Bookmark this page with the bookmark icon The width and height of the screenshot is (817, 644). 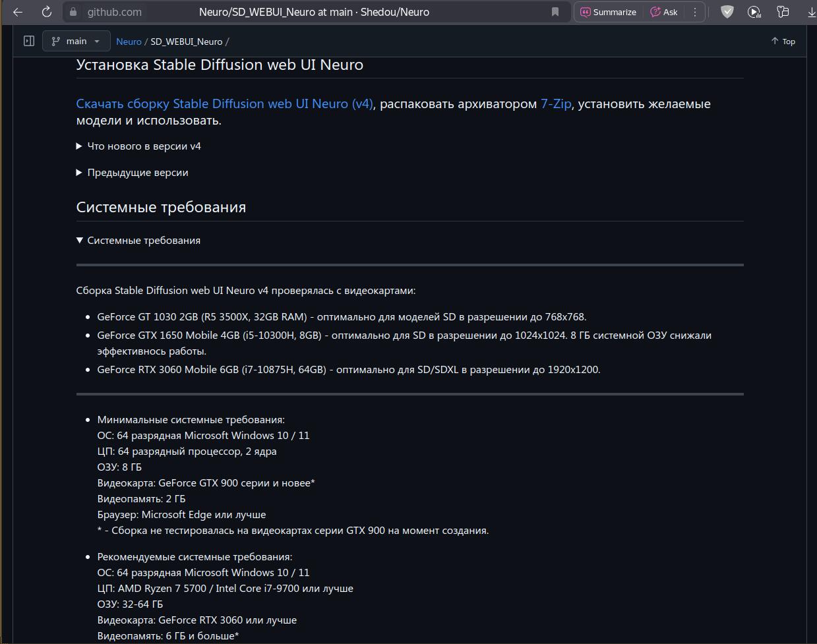coord(555,12)
